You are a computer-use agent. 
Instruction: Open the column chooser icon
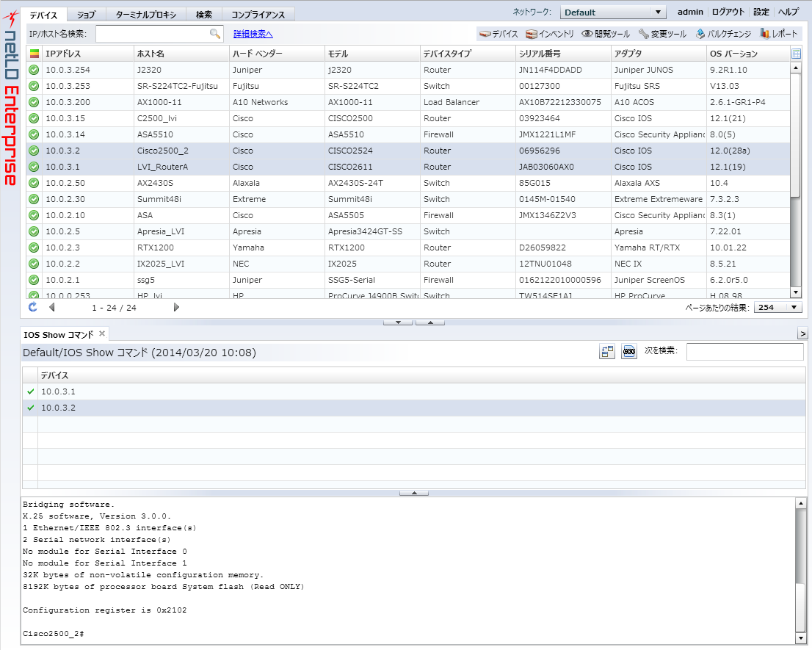click(796, 54)
